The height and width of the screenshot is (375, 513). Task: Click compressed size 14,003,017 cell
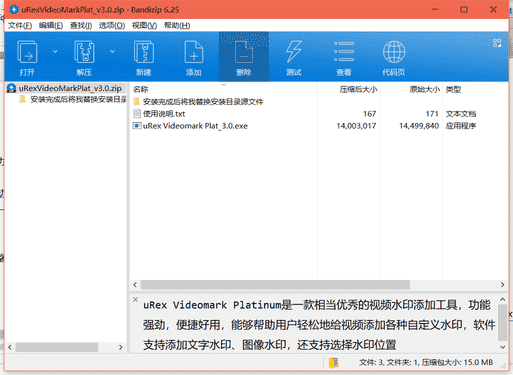tap(356, 126)
